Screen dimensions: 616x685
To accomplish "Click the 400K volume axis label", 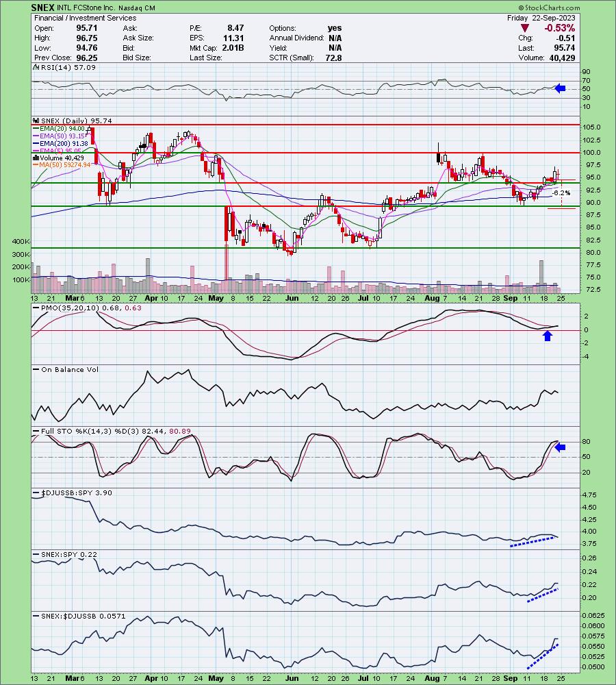I will [21, 241].
